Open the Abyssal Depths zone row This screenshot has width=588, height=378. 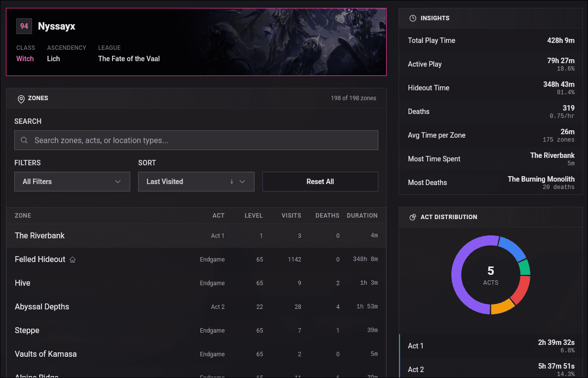point(42,307)
